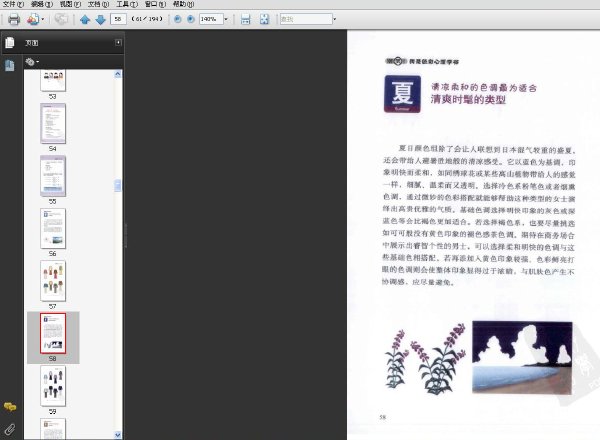Click the Find search box
This screenshot has height=440, width=600.
[306, 19]
